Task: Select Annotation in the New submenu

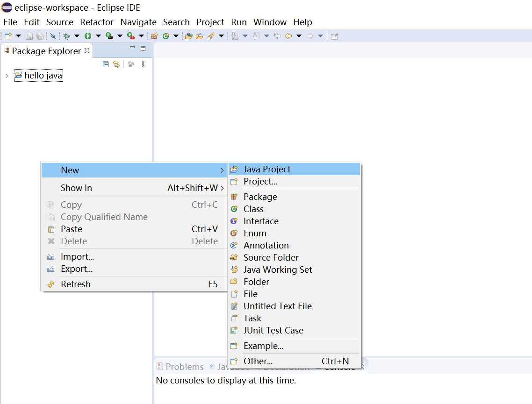Action: [294, 245]
